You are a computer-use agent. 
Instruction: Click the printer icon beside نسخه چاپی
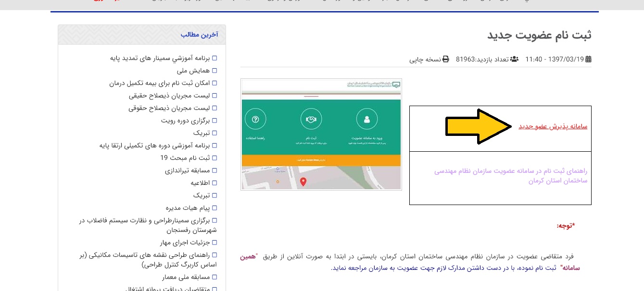click(445, 59)
